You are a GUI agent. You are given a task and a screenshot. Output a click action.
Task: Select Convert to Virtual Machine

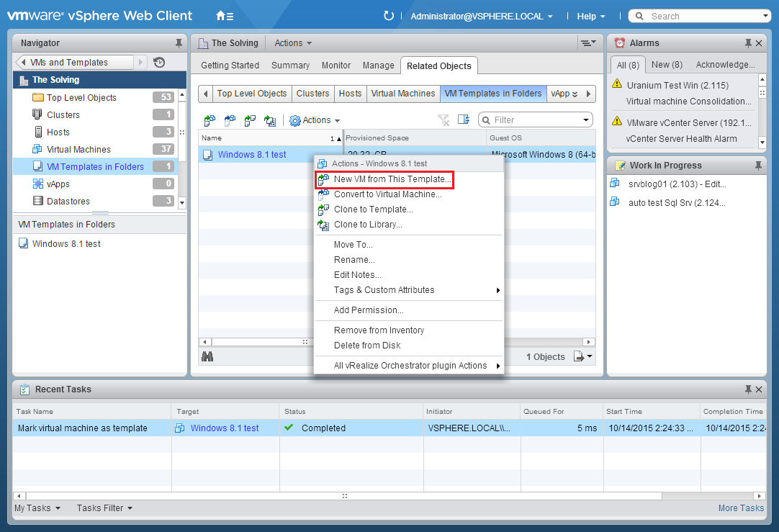pos(387,194)
